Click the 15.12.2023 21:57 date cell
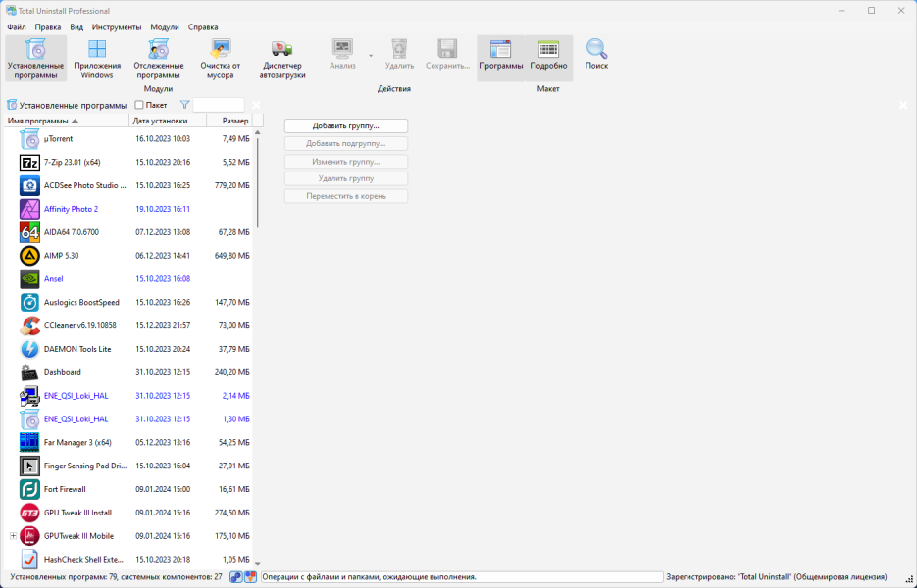 tap(163, 326)
